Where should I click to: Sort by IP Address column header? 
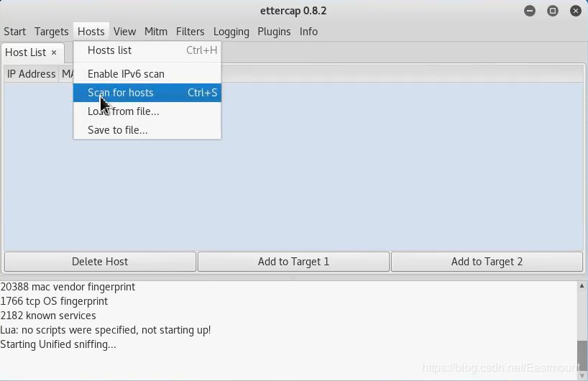31,74
